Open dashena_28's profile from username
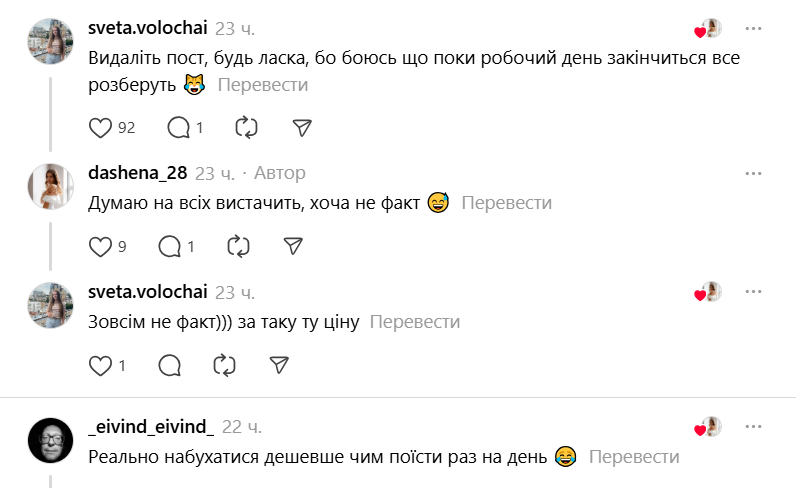 (138, 173)
